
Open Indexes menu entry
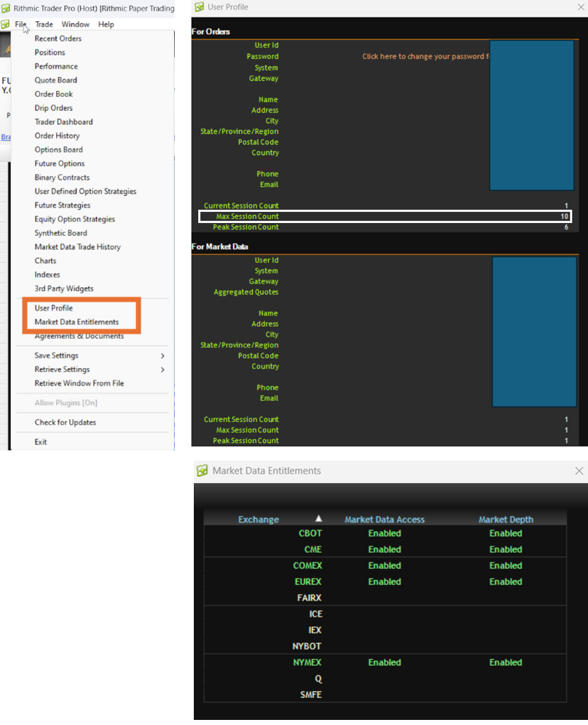[47, 274]
